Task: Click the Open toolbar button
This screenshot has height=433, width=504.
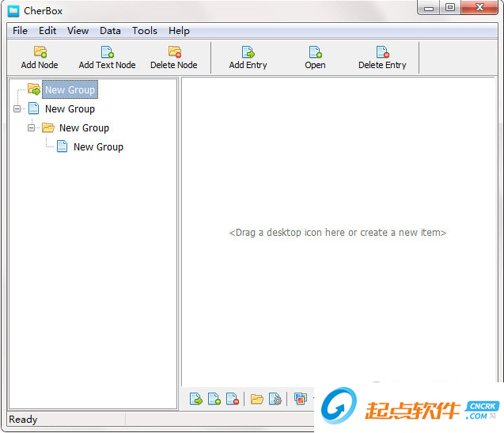Action: point(315,58)
